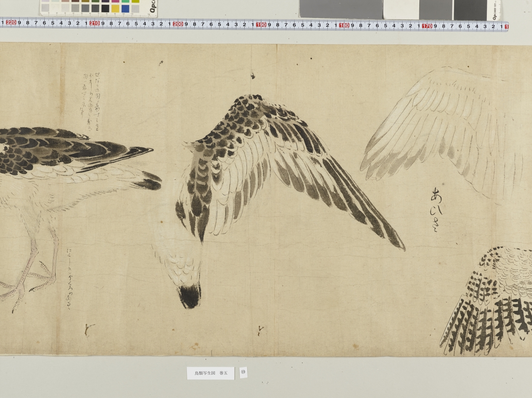The height and width of the screenshot is (398, 532).
Task: Click the yellow patch on the color chart
Action: 115,9
